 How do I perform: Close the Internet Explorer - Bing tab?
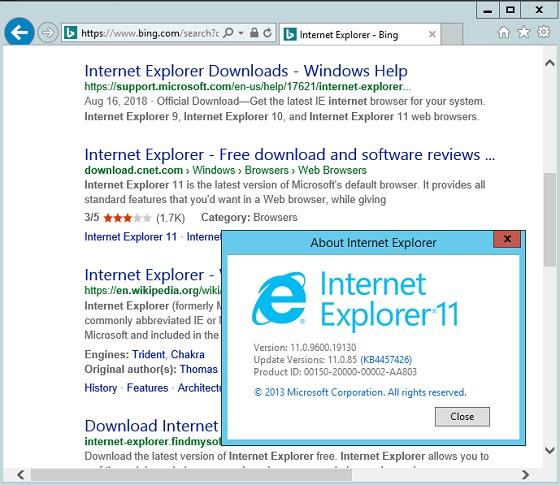pos(432,34)
